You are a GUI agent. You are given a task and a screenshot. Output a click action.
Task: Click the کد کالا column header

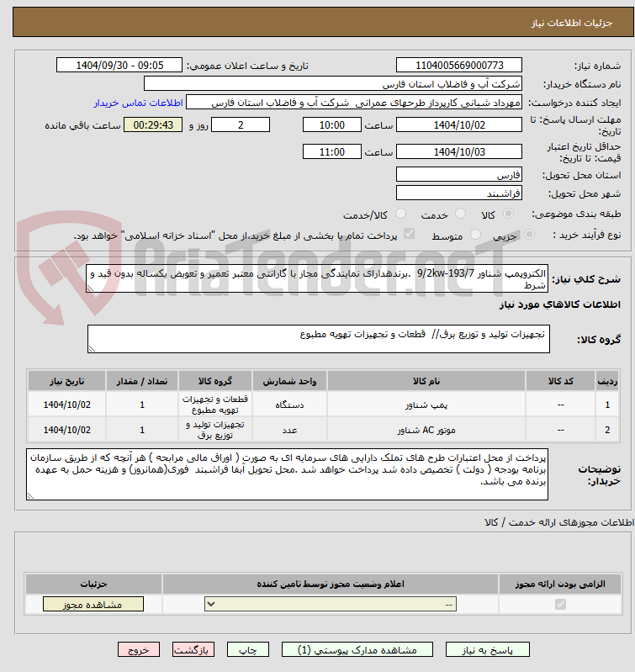tap(560, 381)
